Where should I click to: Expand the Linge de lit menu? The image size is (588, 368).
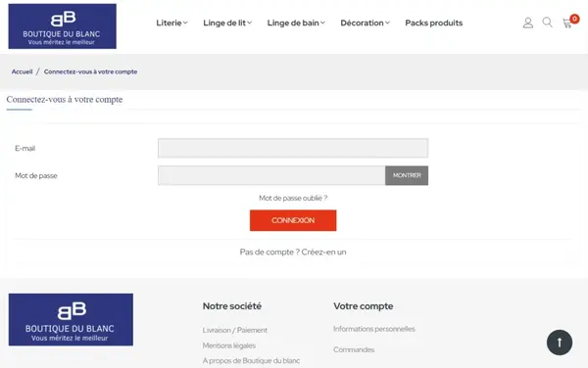coord(227,23)
